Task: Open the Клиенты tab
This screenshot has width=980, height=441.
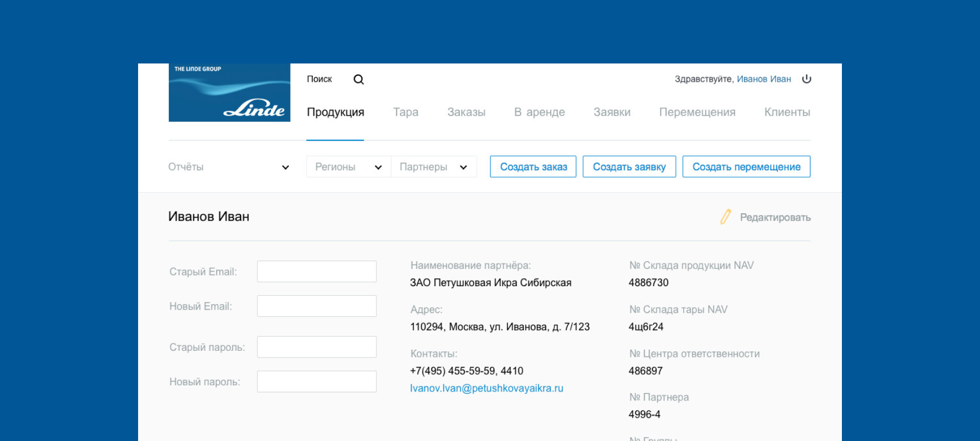Action: (x=787, y=112)
